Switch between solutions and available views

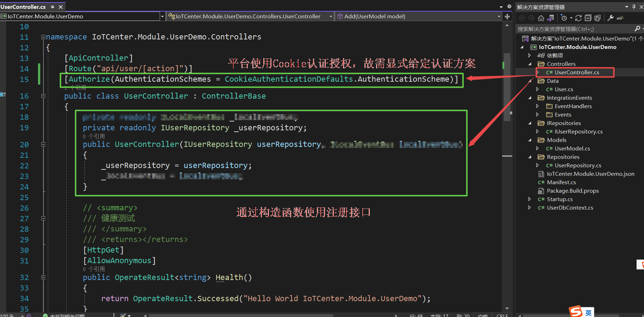click(x=551, y=18)
